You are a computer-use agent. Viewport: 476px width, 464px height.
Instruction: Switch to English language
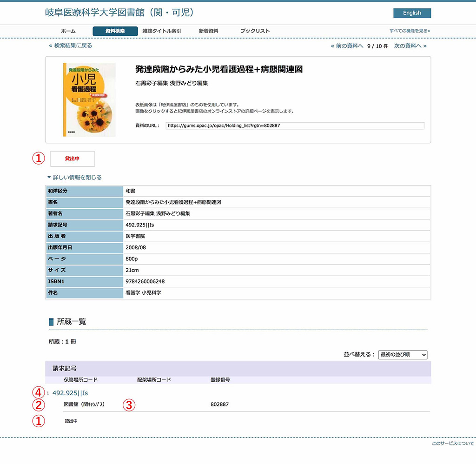412,13
